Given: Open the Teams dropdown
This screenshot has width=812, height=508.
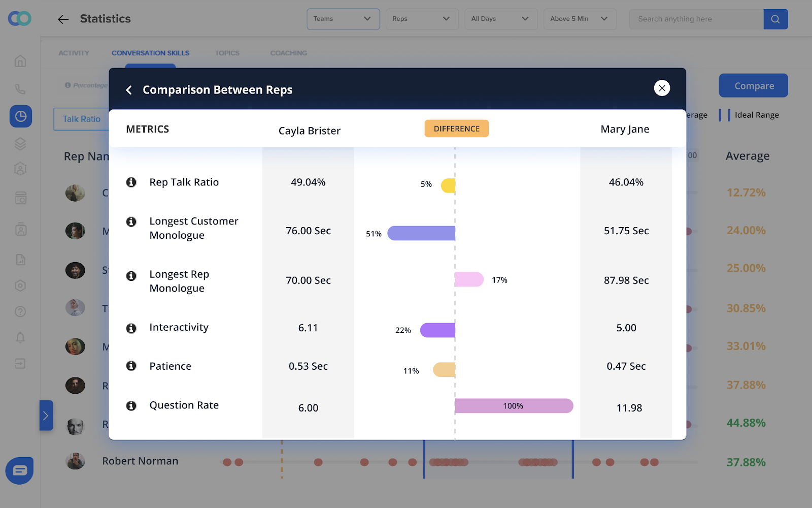Looking at the screenshot, I should point(343,19).
